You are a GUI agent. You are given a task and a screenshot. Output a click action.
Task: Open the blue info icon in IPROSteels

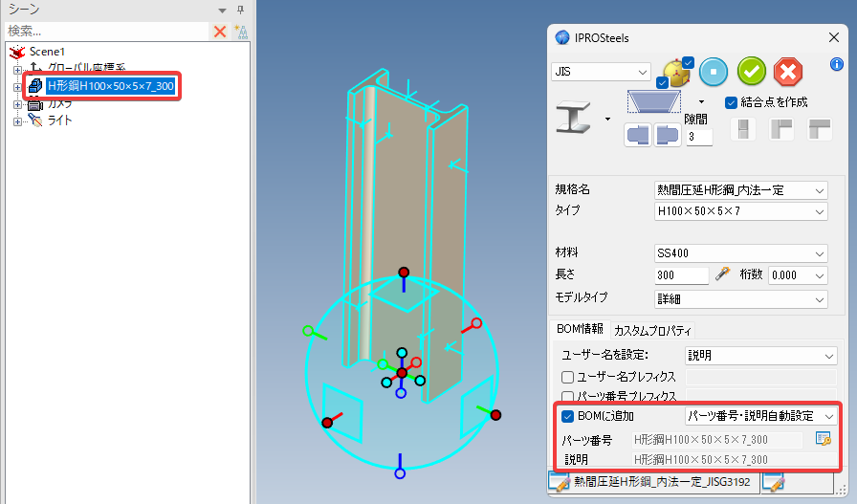(836, 64)
